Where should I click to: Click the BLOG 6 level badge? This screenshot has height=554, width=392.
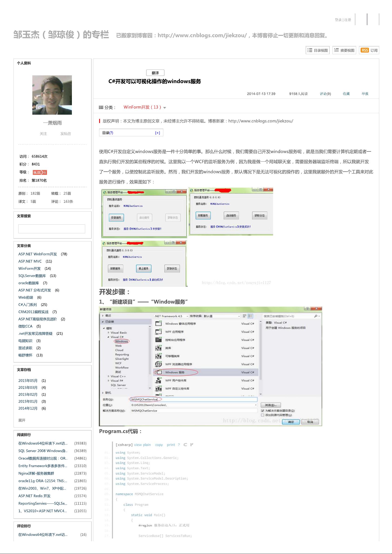click(x=40, y=172)
